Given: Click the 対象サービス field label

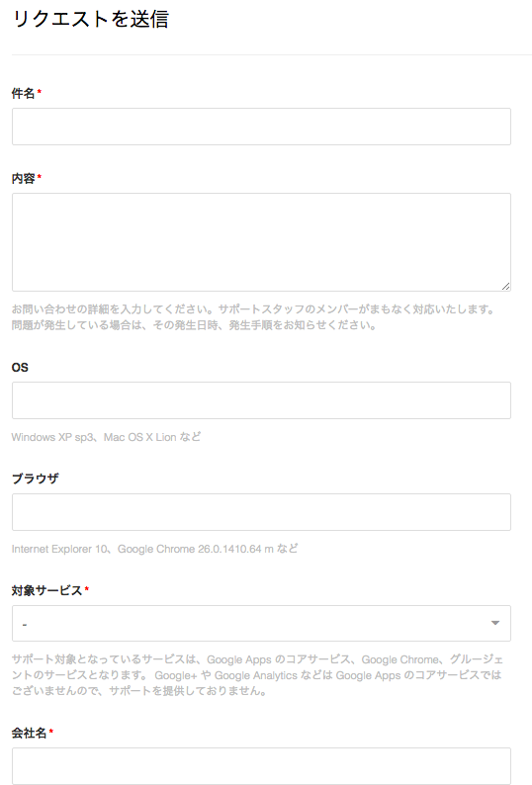Looking at the screenshot, I should [x=46, y=590].
